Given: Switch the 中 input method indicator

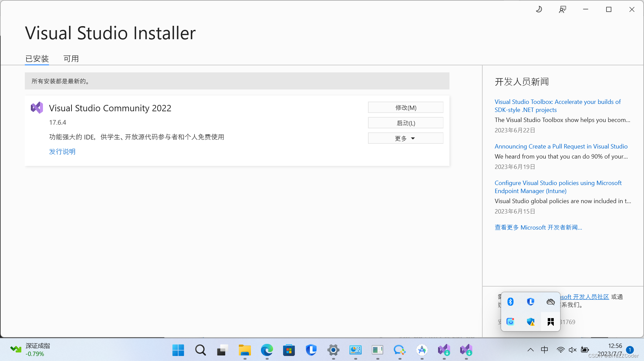Looking at the screenshot, I should click(544, 350).
